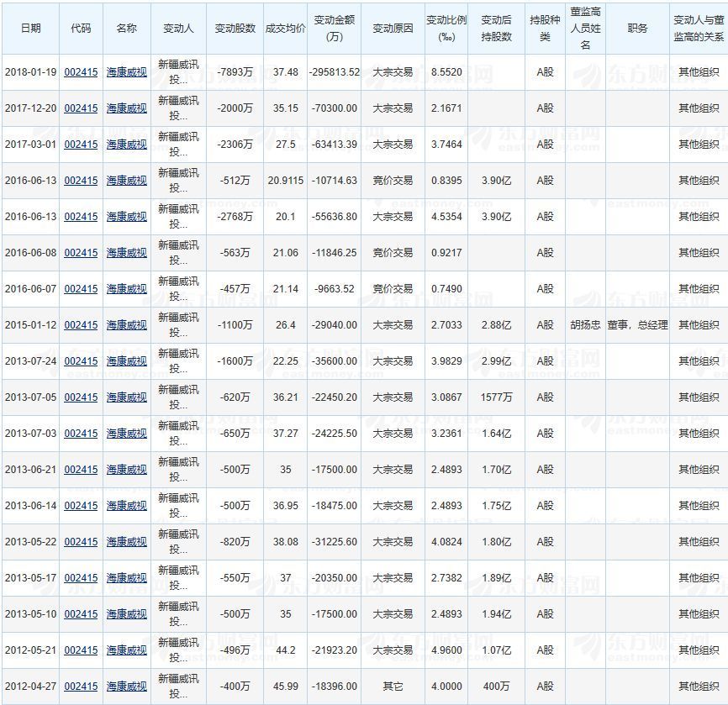Click 海康威视 link in the 2015-01-12 row

point(126,325)
